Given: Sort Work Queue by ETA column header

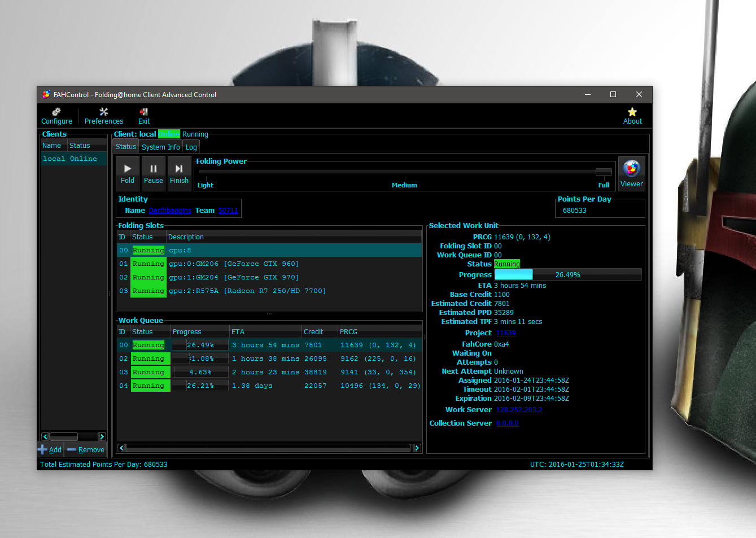Looking at the screenshot, I should pos(265,332).
